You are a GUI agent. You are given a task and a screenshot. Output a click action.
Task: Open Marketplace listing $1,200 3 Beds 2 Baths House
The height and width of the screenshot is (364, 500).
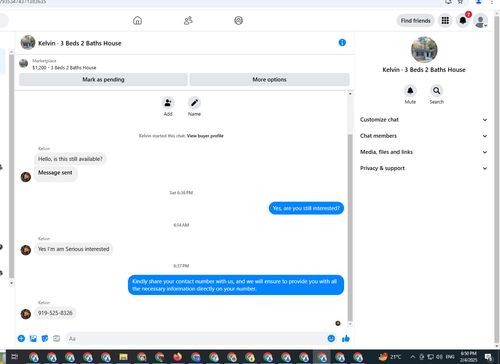click(x=64, y=68)
